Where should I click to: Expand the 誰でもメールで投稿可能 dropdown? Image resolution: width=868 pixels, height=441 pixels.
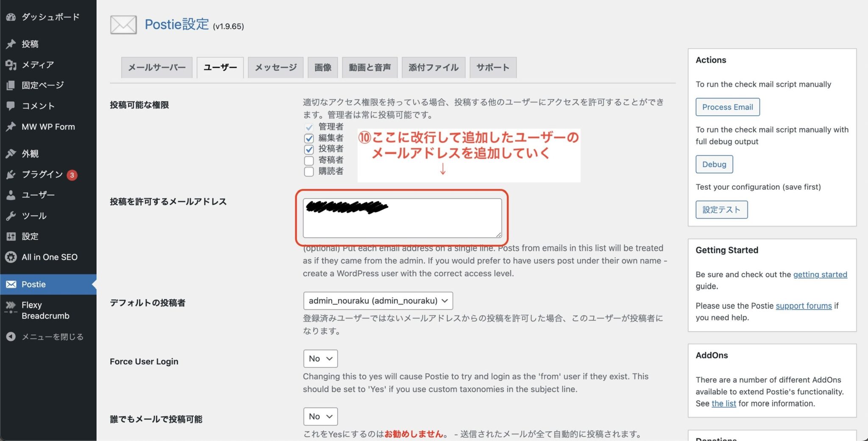pos(320,416)
